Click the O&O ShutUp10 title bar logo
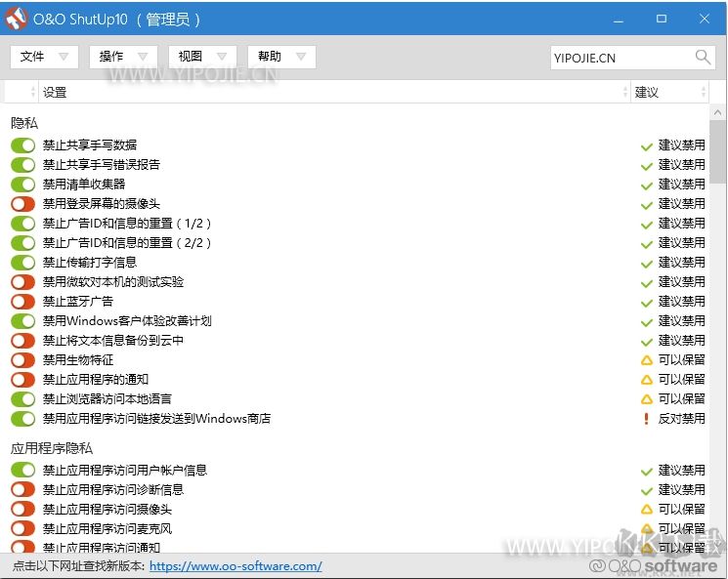Screen dimensions: 728x579 tap(17, 19)
